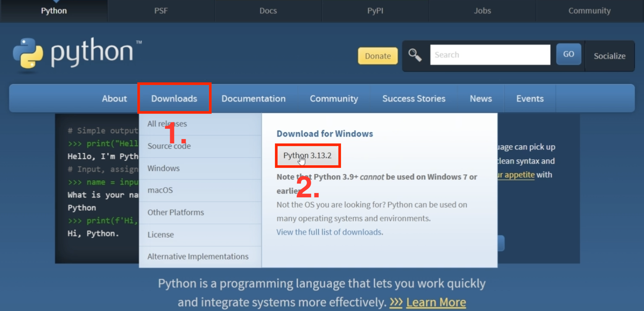The image size is (644, 311).
Task: Choose macOS from the Downloads menu
Action: click(160, 190)
